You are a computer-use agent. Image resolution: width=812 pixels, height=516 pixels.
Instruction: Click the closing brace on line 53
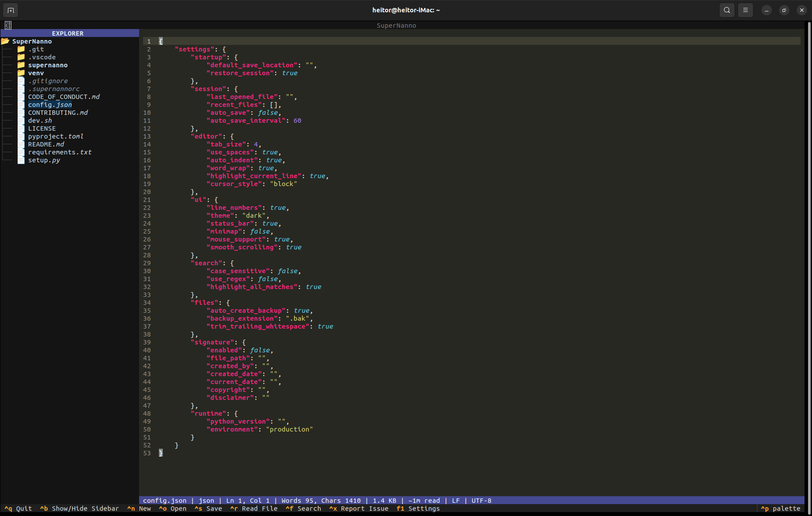point(161,453)
